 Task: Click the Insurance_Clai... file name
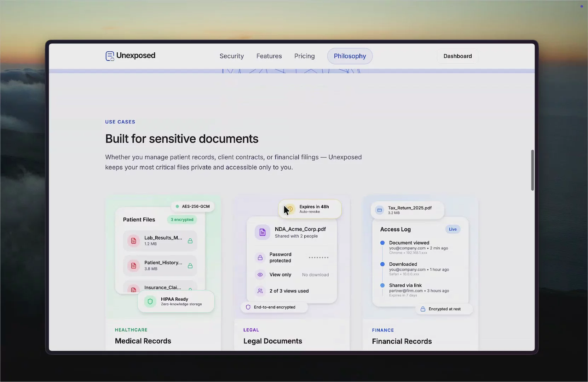pos(163,288)
